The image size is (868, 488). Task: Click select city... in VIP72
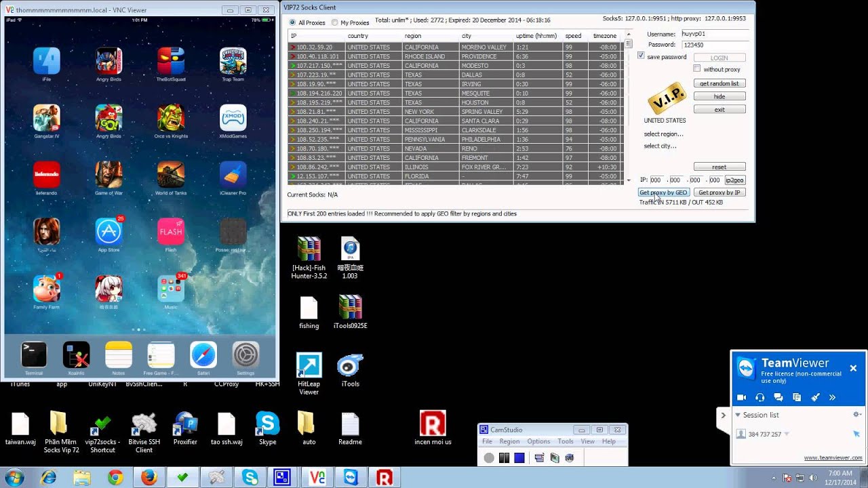660,146
